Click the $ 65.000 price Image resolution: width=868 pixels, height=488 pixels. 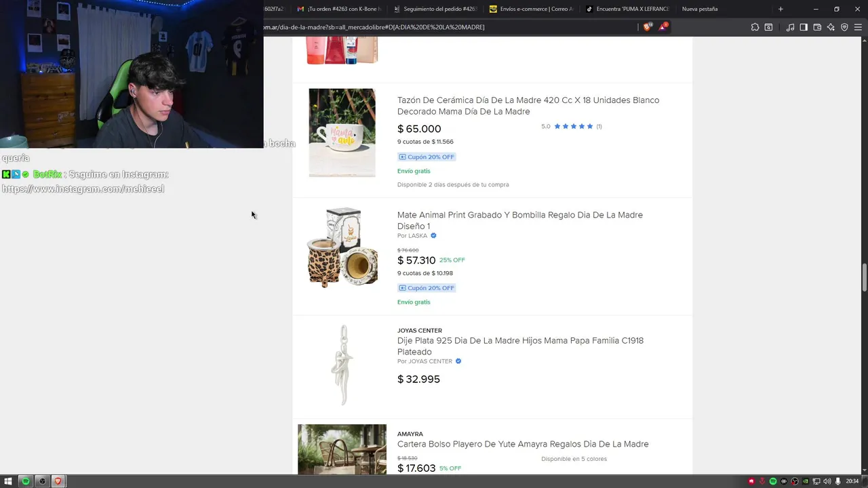tap(419, 129)
